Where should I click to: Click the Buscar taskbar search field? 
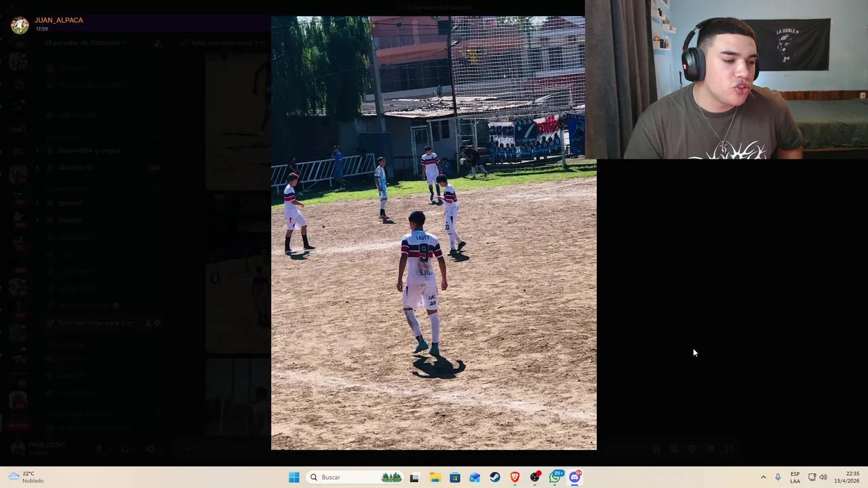(x=355, y=477)
